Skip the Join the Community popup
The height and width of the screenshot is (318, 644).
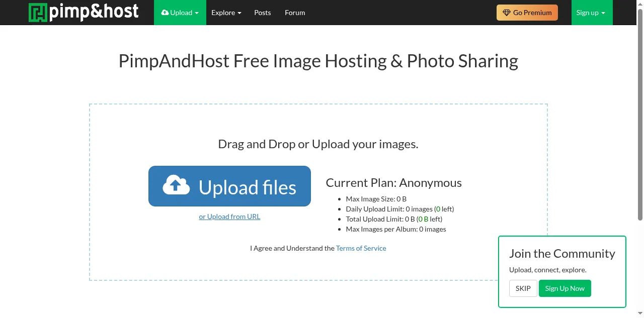(523, 288)
